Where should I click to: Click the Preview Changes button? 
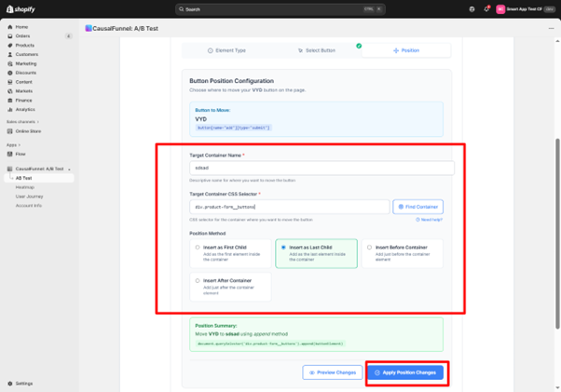click(x=333, y=372)
